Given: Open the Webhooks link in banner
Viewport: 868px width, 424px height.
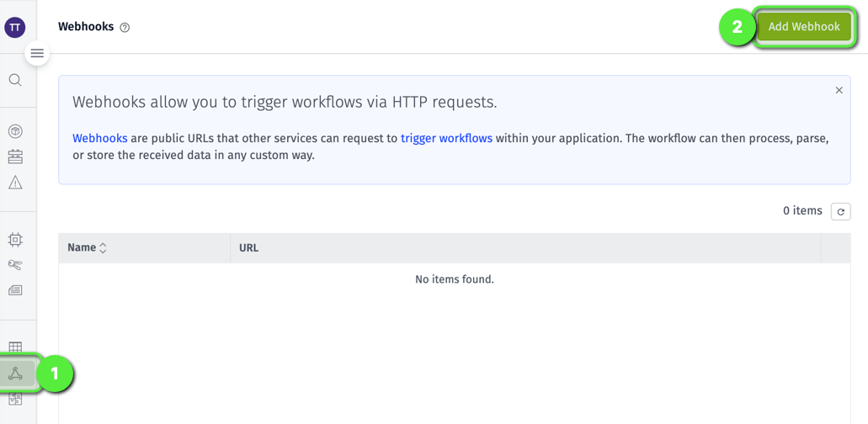Looking at the screenshot, I should coord(99,138).
